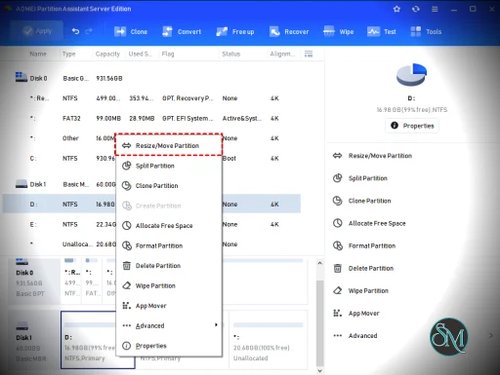The height and width of the screenshot is (375, 500).
Task: Choose App Mover in context menu
Action: 169,306
